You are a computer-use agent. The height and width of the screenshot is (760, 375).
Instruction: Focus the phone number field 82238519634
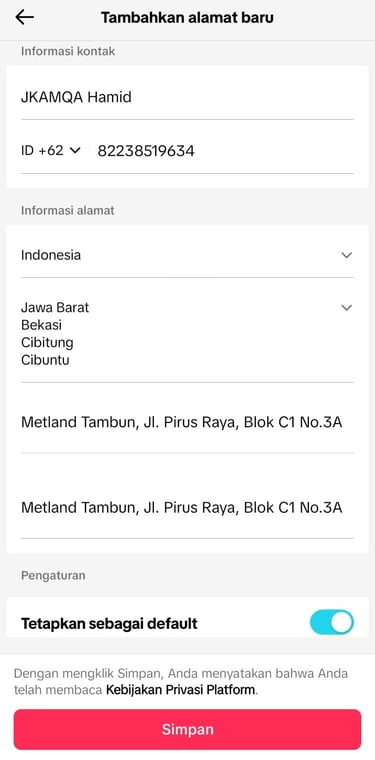(x=225, y=151)
